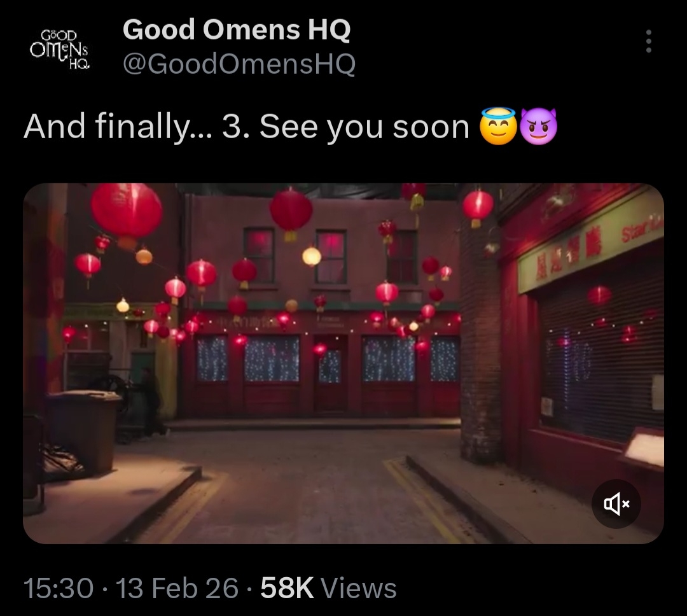The width and height of the screenshot is (687, 616).
Task: Unmute the video with the speaker icon
Action: coord(616,504)
